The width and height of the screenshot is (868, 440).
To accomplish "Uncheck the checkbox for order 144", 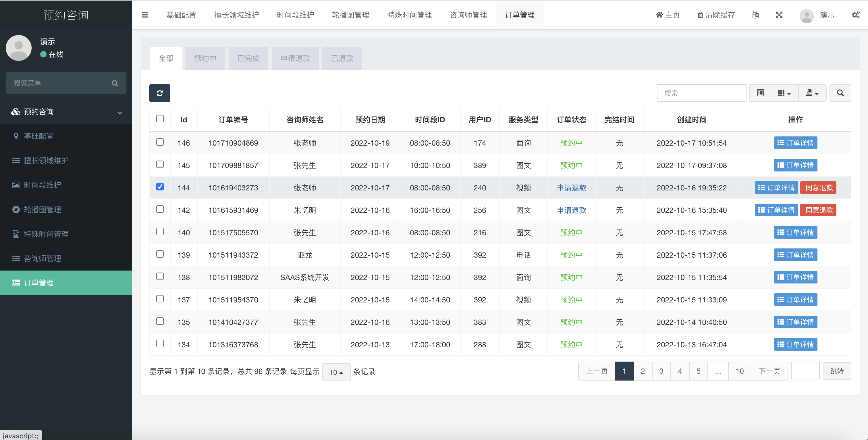I will point(160,187).
